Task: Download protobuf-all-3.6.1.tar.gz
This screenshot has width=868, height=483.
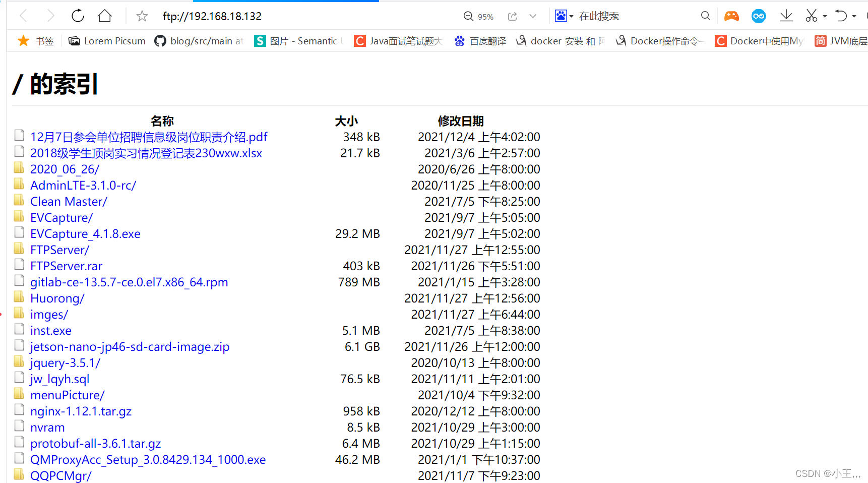Action: tap(96, 444)
